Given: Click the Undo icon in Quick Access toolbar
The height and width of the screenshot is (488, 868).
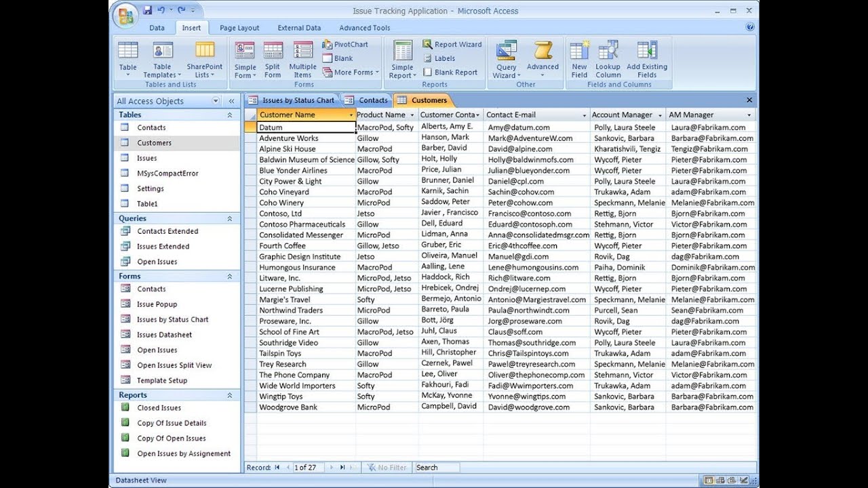Looking at the screenshot, I should point(161,10).
